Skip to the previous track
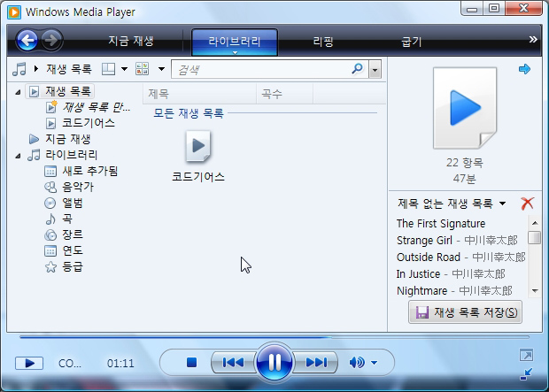 point(233,362)
